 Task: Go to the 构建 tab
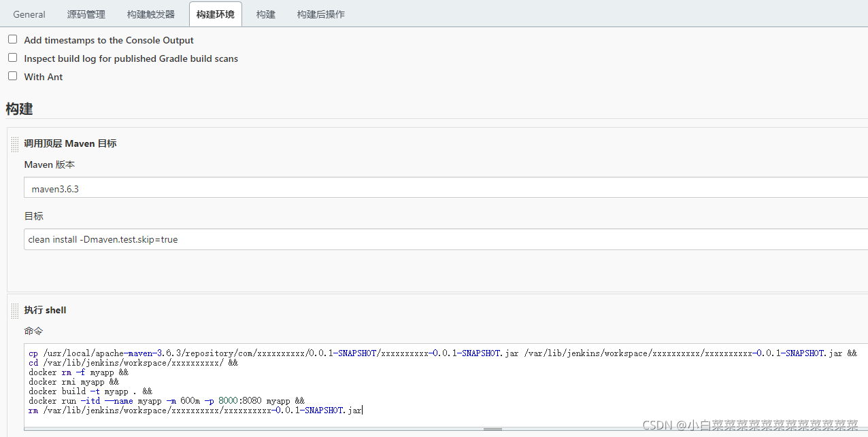tap(266, 14)
